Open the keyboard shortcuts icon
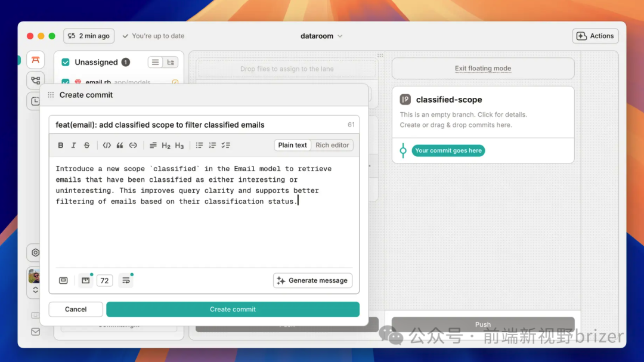644x362 pixels. coord(35,315)
